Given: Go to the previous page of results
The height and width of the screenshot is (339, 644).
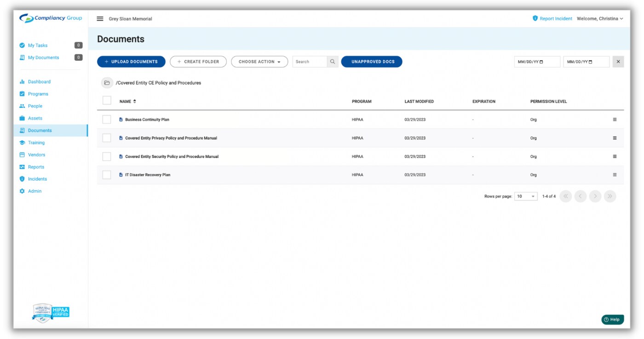Looking at the screenshot, I should coord(581,196).
